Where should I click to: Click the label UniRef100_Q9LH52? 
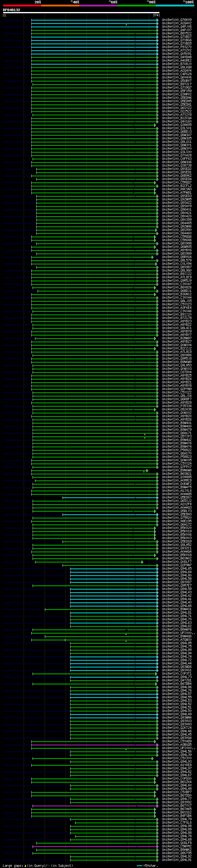pos(177,545)
